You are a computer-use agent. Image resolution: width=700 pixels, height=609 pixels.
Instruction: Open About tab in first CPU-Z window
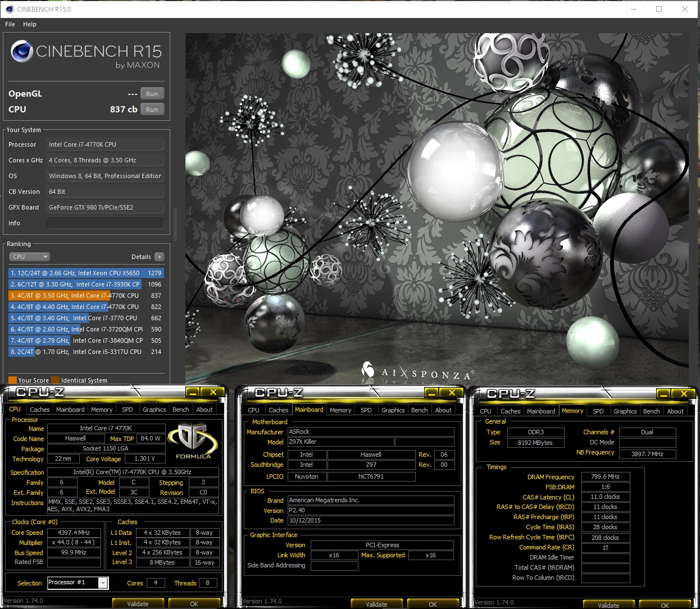[x=204, y=410]
